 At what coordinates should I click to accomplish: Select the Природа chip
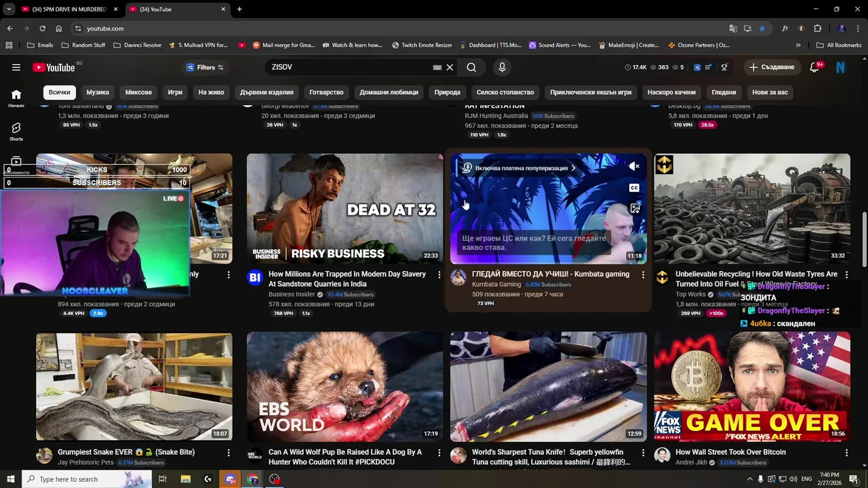tap(448, 92)
